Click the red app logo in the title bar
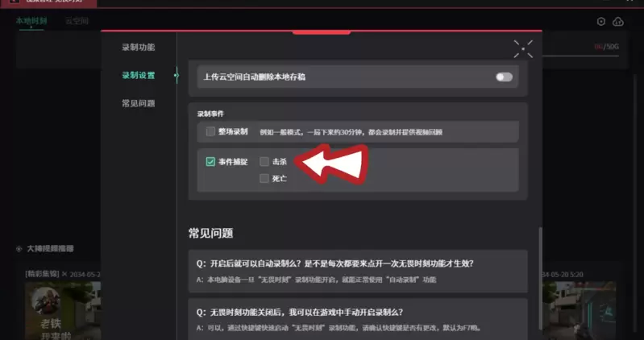 [15, 2]
